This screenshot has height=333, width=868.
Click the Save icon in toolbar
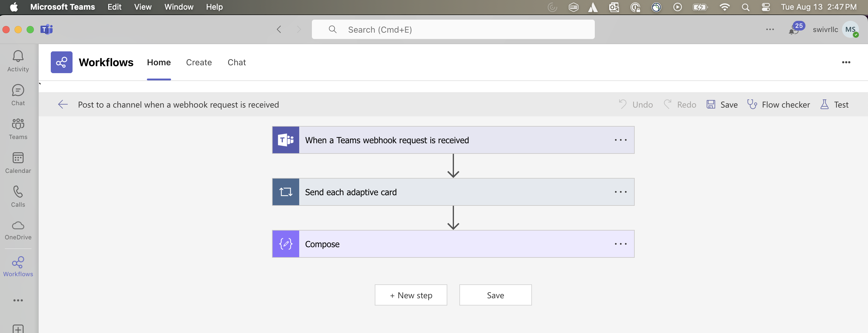(711, 104)
